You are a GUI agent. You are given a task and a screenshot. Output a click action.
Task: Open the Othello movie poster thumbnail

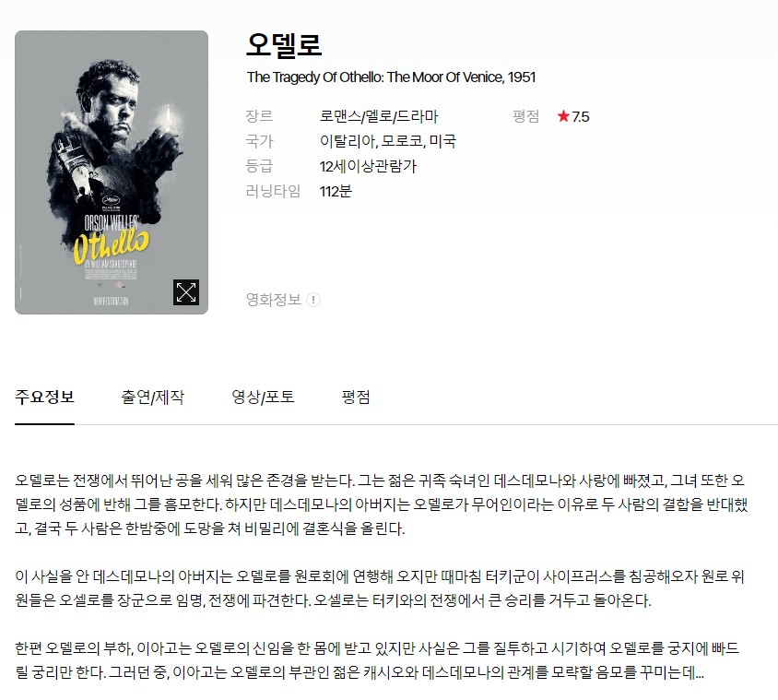[x=112, y=172]
